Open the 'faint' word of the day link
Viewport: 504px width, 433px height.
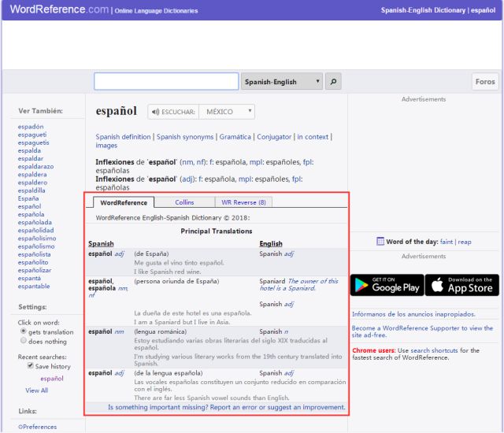tap(445, 242)
